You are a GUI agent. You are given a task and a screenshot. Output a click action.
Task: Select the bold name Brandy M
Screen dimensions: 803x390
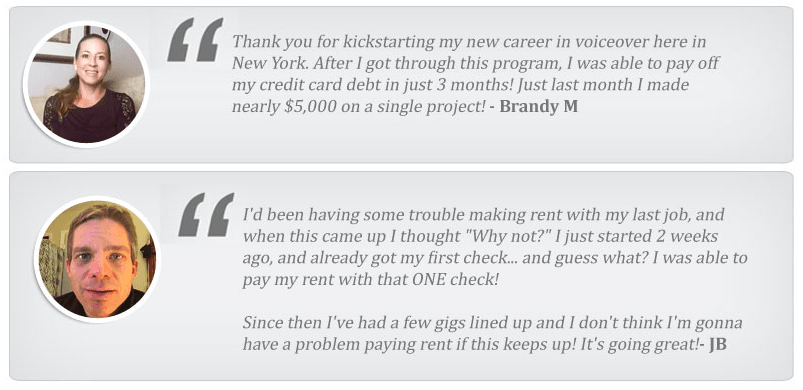pyautogui.click(x=539, y=106)
